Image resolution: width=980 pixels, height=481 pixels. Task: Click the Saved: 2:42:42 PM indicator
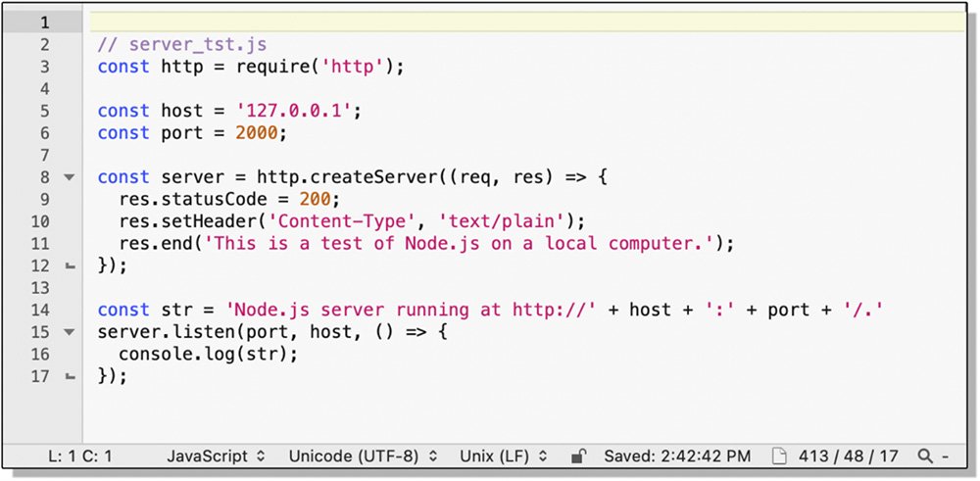coord(676,456)
